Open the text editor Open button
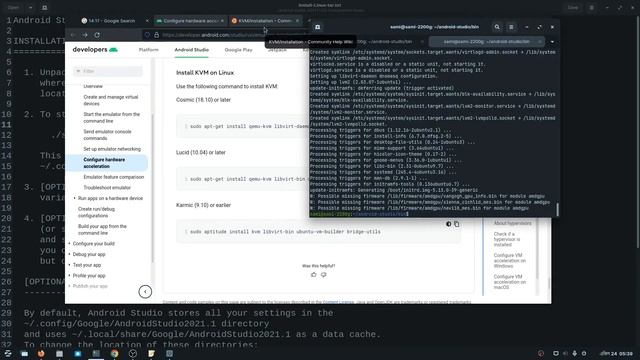 pyautogui.click(x=13, y=7)
